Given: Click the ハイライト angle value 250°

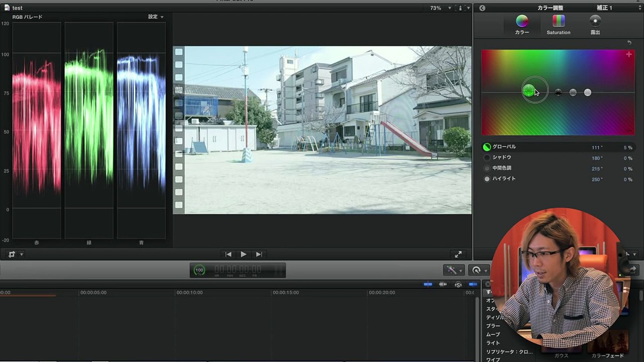Looking at the screenshot, I should (597, 179).
